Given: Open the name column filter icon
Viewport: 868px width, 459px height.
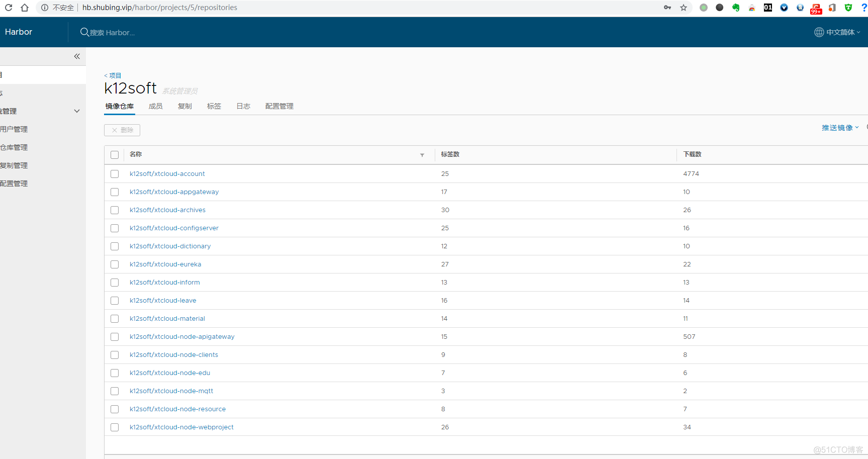Looking at the screenshot, I should pyautogui.click(x=422, y=155).
